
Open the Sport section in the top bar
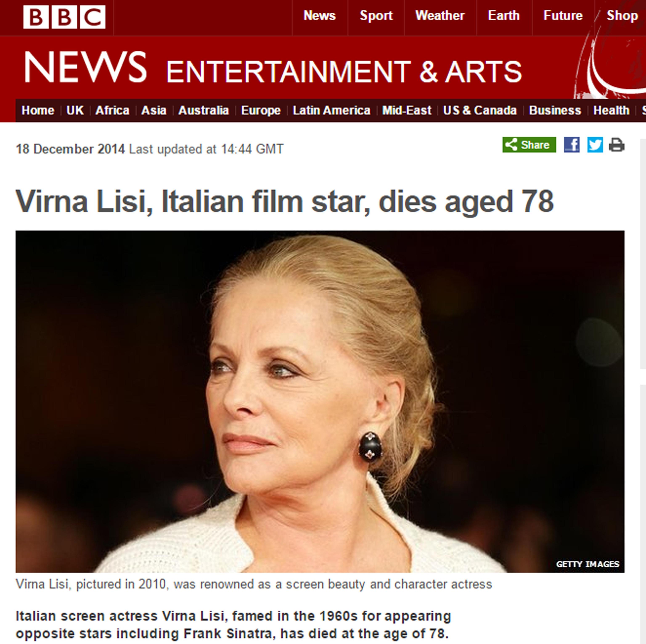(376, 16)
